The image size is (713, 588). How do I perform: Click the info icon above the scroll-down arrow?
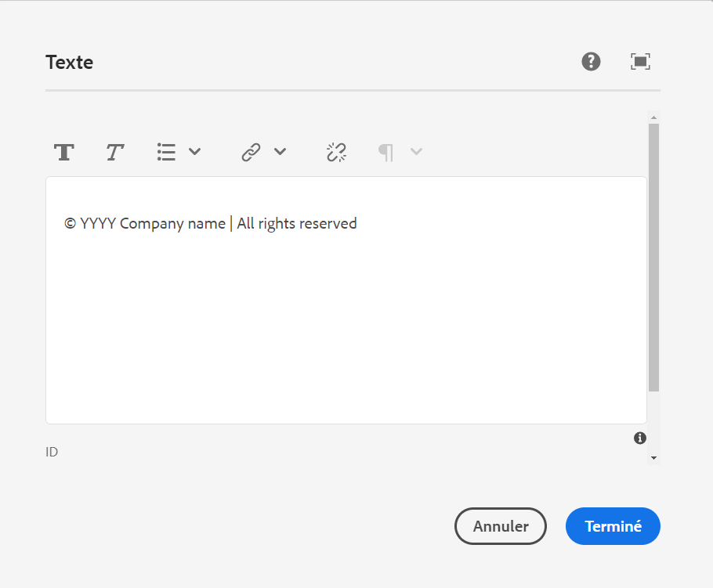640,438
